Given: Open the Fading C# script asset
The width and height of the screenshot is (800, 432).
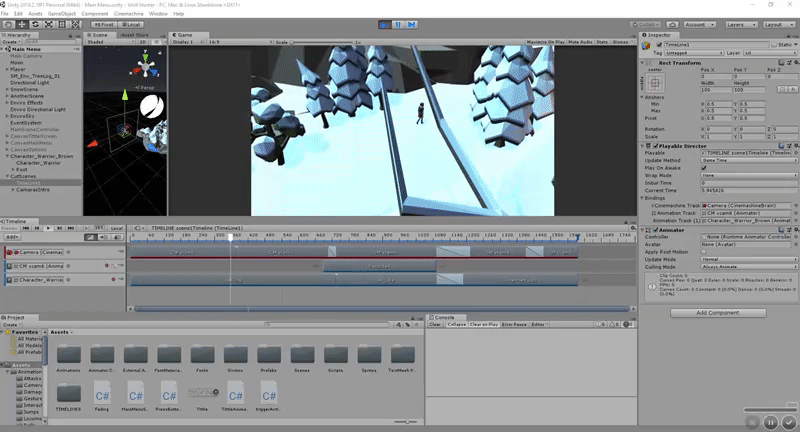Looking at the screenshot, I should point(103,393).
